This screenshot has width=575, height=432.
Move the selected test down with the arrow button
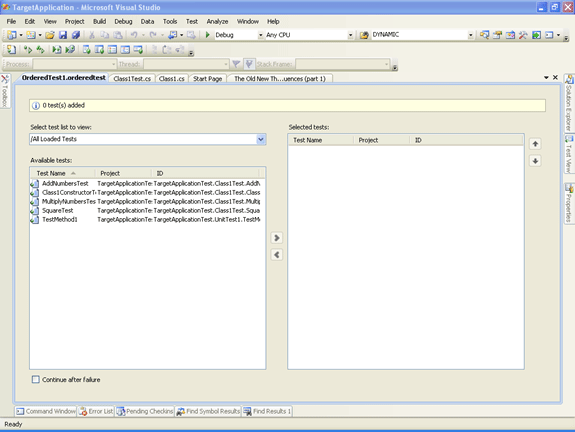point(535,161)
